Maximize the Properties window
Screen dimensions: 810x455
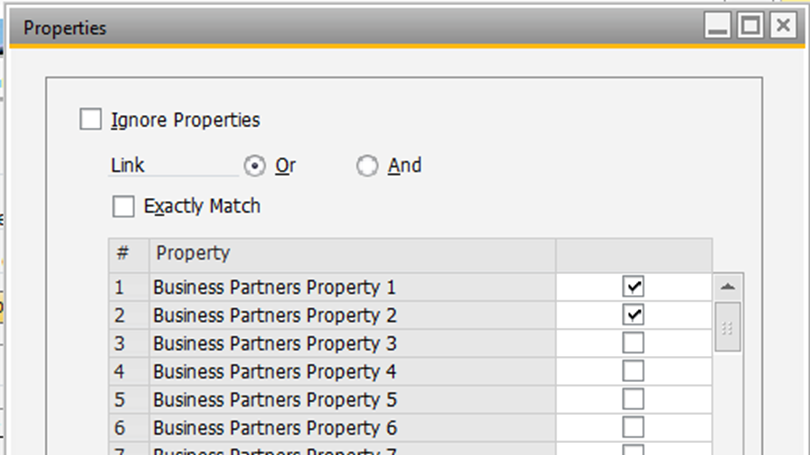click(750, 27)
